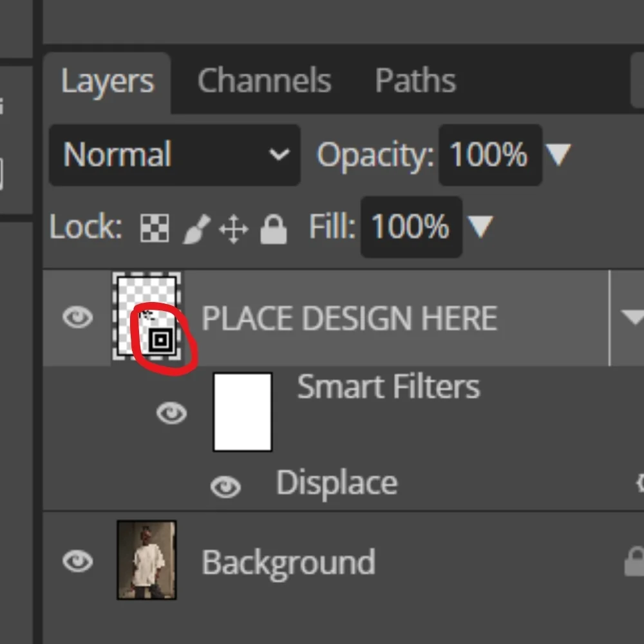Toggle lock all padlock icon
The image size is (644, 644).
(x=274, y=229)
